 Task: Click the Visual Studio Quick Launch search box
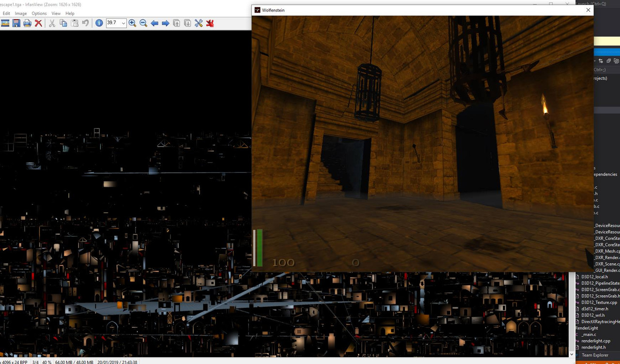pyautogui.click(x=598, y=4)
